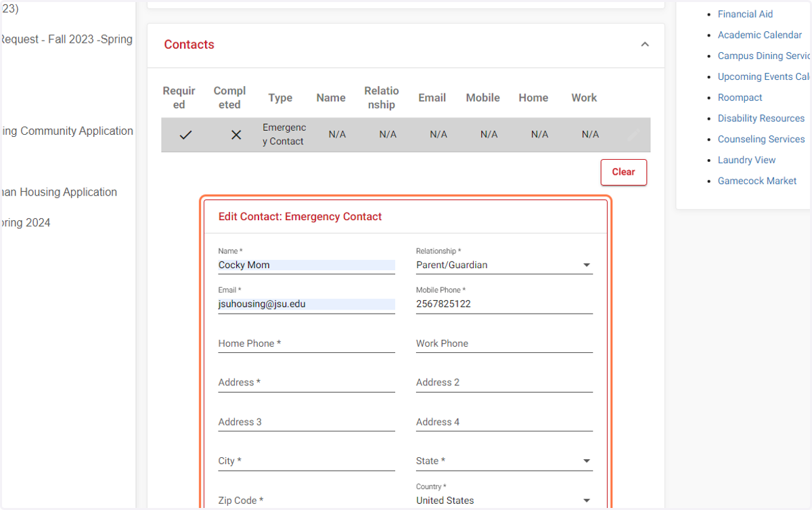Image resolution: width=812 pixels, height=510 pixels.
Task: Click the Mobile Phone field
Action: (x=504, y=305)
